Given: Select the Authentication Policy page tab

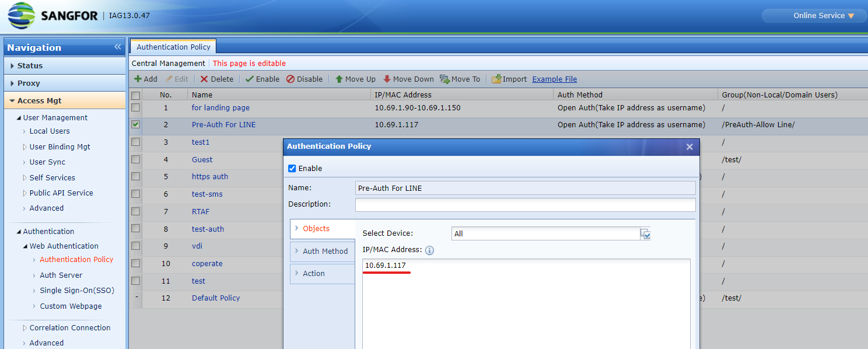Looking at the screenshot, I should [173, 47].
